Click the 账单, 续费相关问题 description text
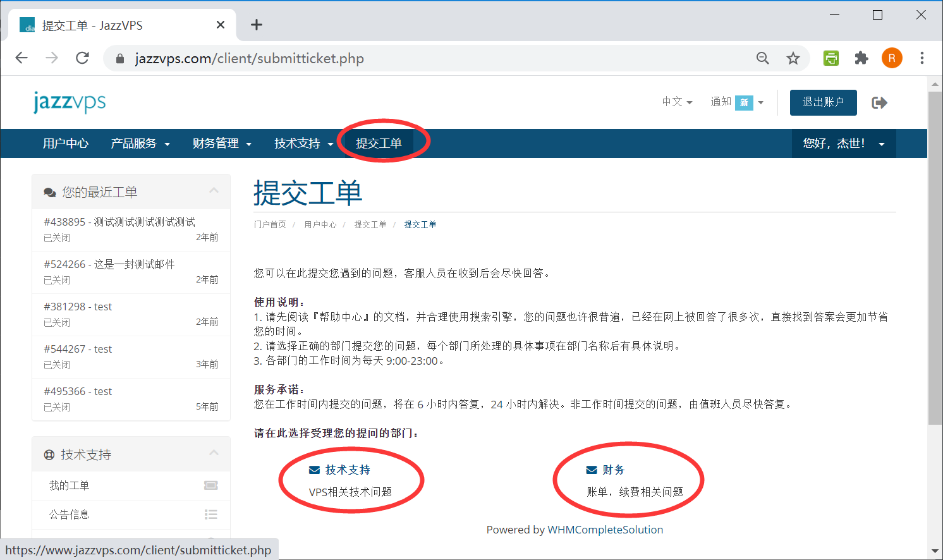The height and width of the screenshot is (560, 943). [635, 492]
